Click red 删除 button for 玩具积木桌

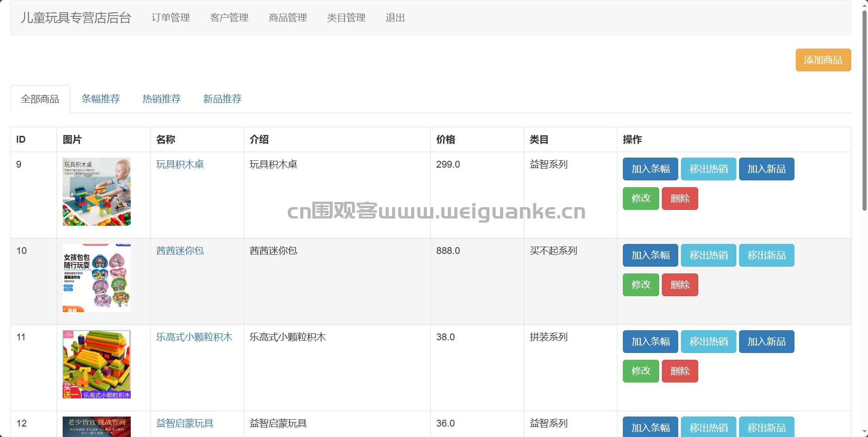[x=680, y=199]
